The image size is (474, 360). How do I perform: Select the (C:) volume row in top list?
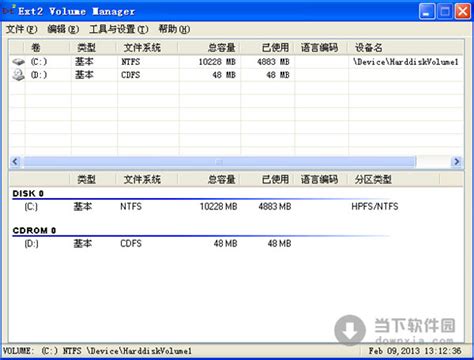pyautogui.click(x=236, y=62)
